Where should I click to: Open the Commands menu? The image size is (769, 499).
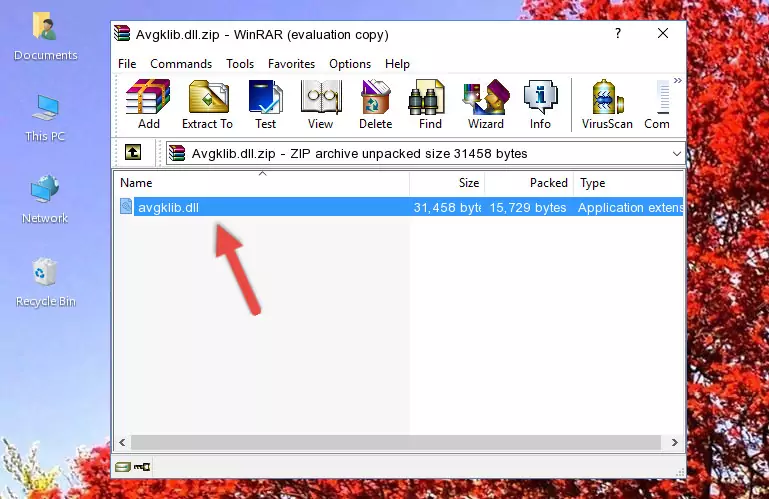coord(181,64)
